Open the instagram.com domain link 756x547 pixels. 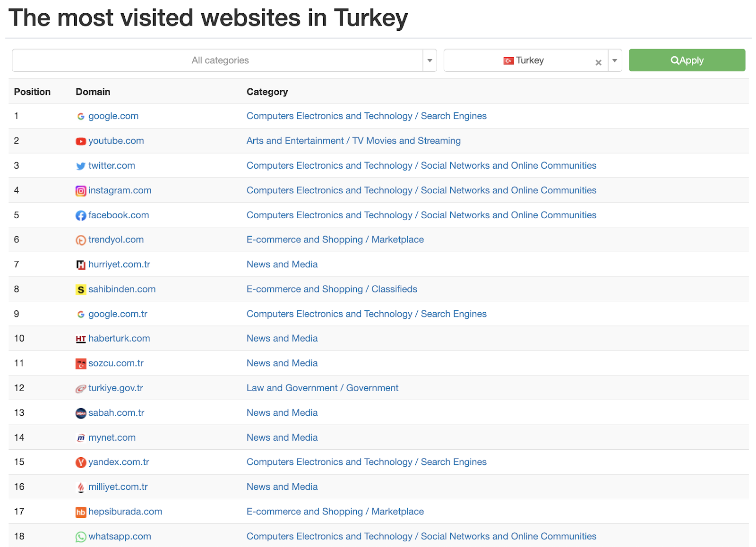click(120, 190)
